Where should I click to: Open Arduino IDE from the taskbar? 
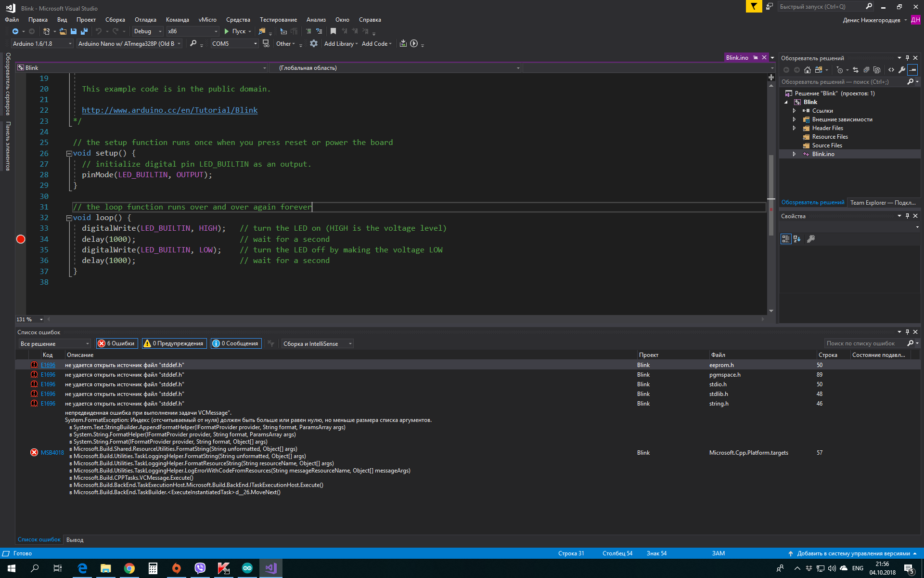click(247, 568)
